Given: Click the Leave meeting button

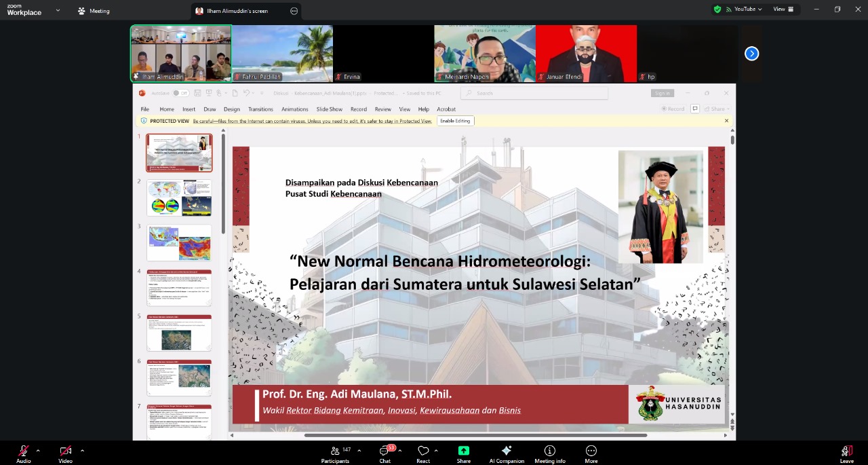Looking at the screenshot, I should [x=846, y=453].
